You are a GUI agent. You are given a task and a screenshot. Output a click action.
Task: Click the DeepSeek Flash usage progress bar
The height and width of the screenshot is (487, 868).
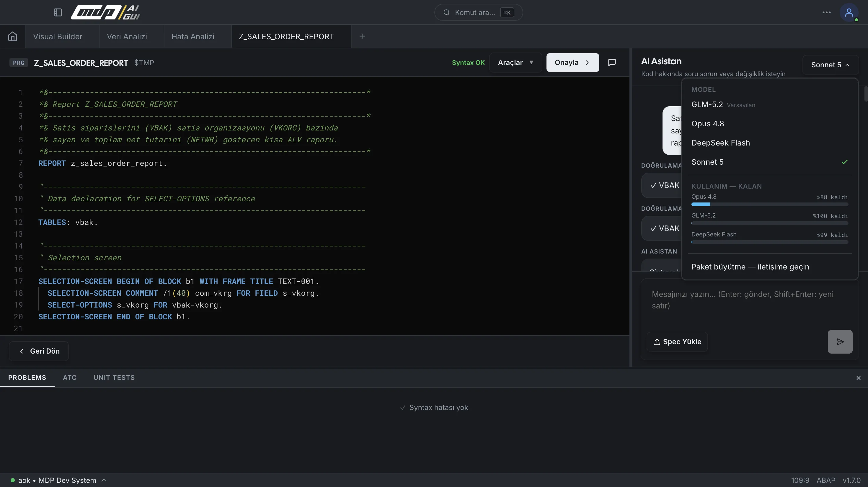coord(770,242)
